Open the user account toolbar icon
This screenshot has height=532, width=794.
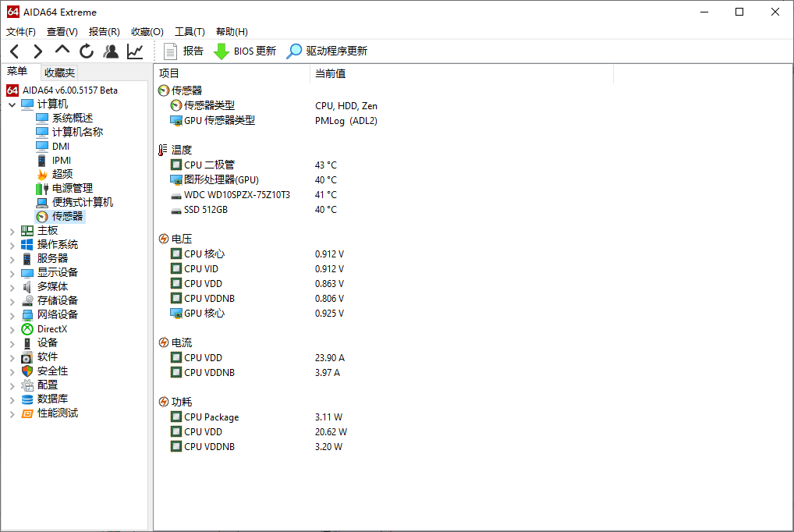point(111,51)
